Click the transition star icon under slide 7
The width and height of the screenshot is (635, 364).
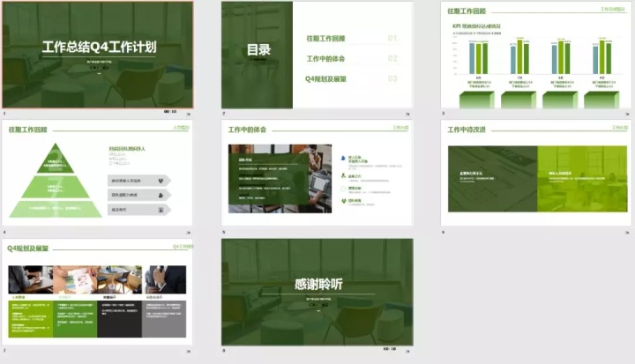189,351
